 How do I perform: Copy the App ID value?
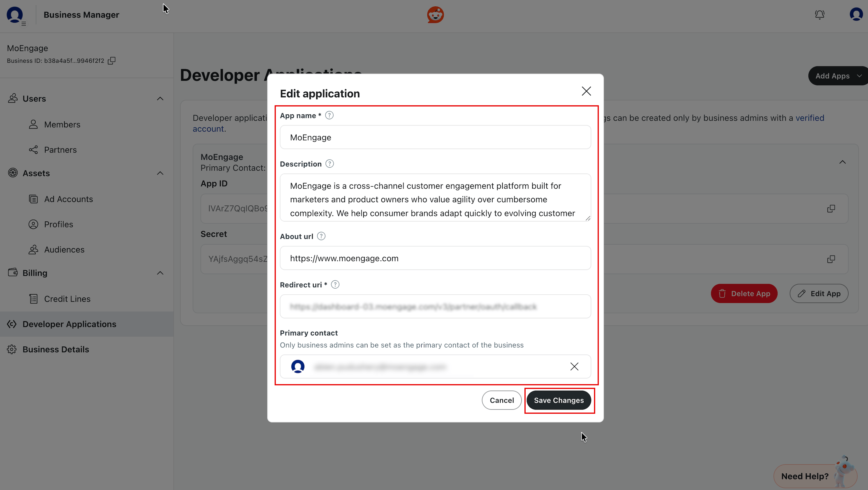[x=831, y=209]
